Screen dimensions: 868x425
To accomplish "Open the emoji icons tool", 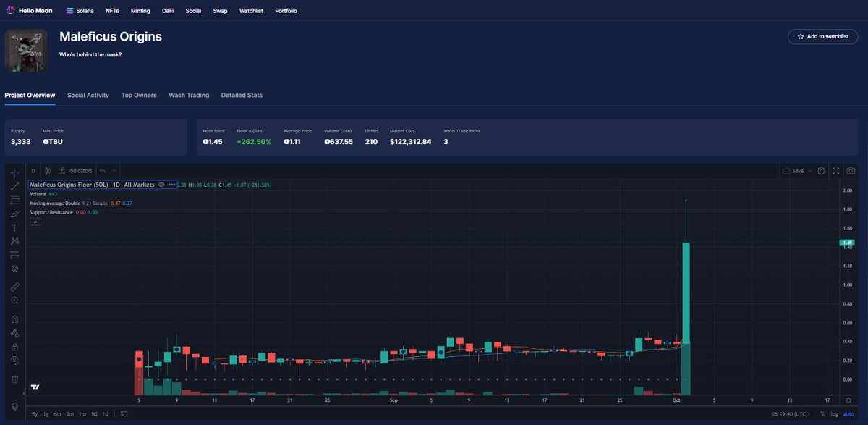I will point(14,269).
